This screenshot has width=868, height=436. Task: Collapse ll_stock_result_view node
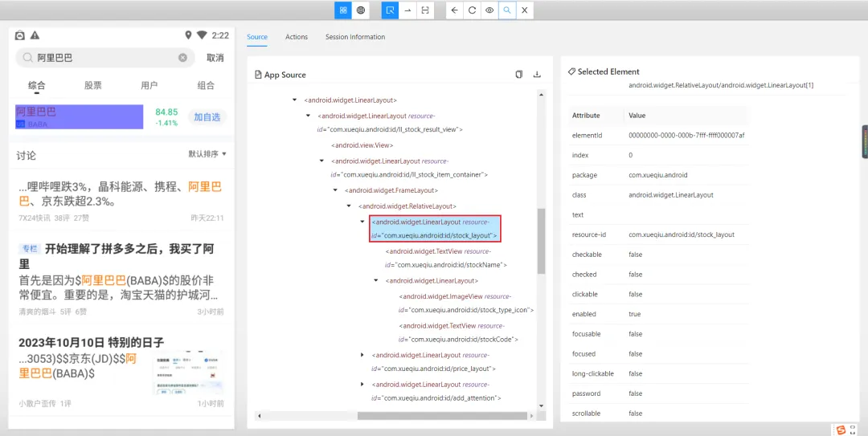pos(309,116)
